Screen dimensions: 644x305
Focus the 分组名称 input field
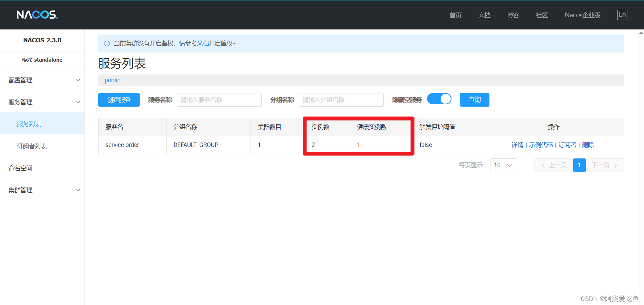[341, 100]
